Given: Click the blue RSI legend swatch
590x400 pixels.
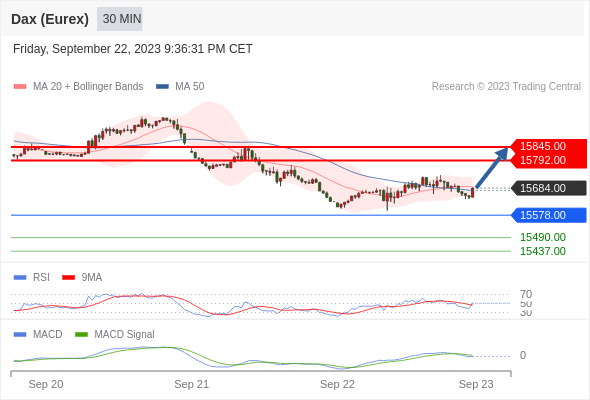Looking at the screenshot, I should click(x=20, y=278).
